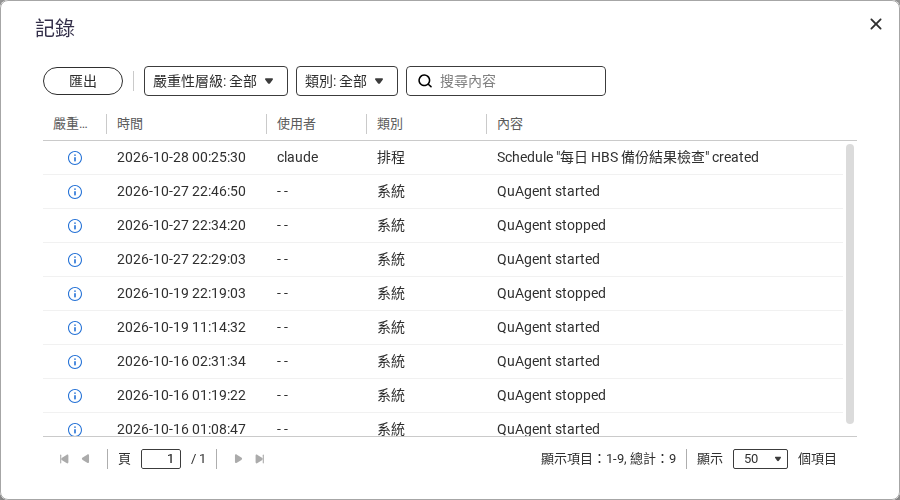
Task: Click 'QuAgent stopped' in the 22:34:20 row
Action: (x=551, y=225)
